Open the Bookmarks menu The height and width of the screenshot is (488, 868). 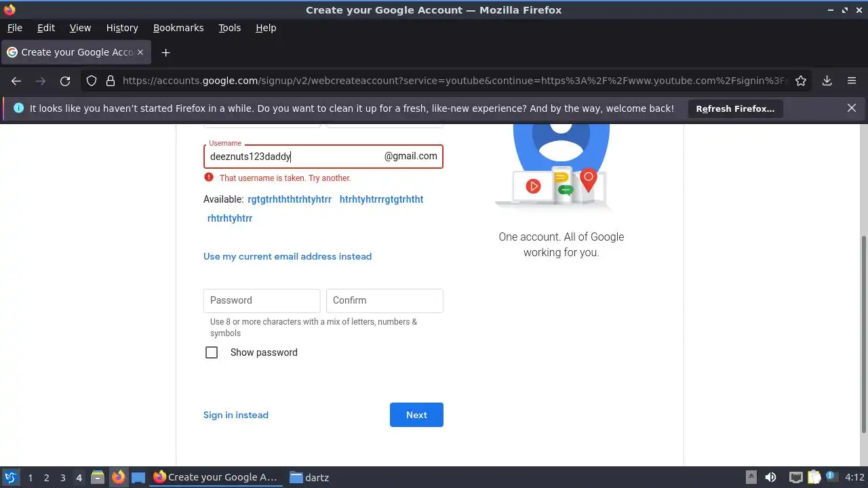(178, 28)
